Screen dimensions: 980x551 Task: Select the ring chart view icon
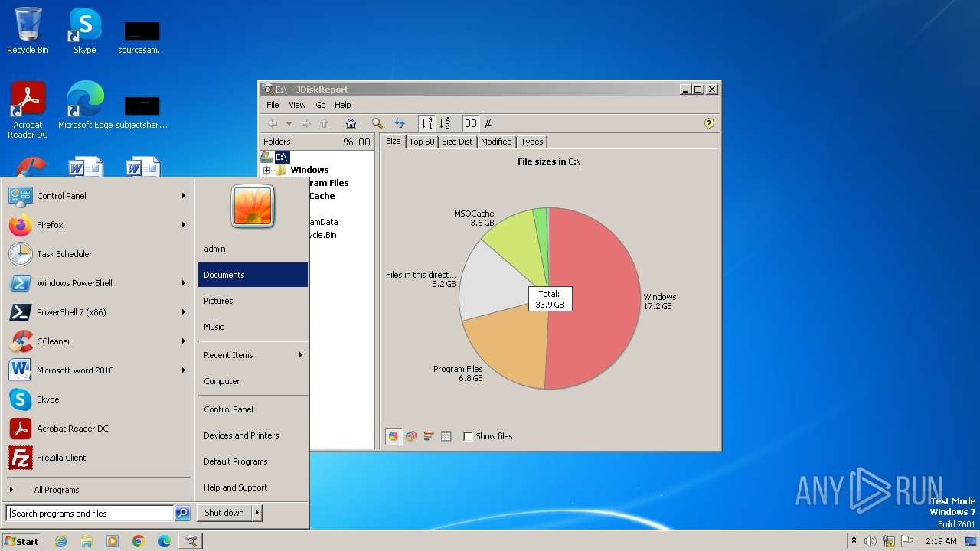(411, 436)
